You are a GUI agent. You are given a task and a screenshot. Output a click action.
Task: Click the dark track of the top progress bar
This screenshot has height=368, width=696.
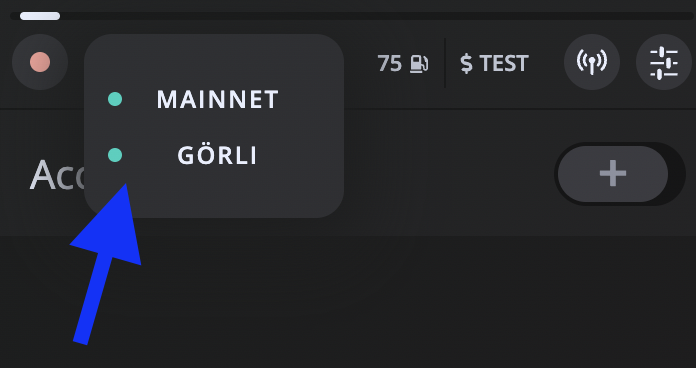(x=377, y=16)
